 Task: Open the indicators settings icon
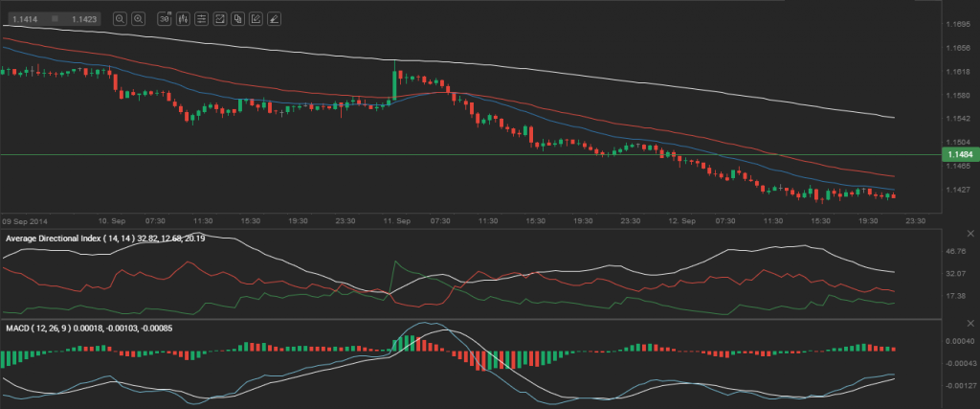coord(201,18)
